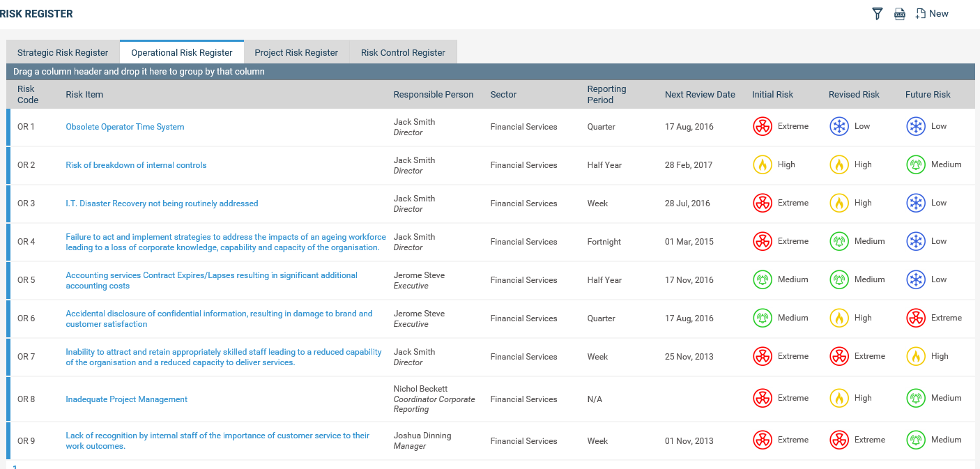This screenshot has width=980, height=469.
Task: Click the Extreme revised risk icon for OR 9
Action: [839, 440]
